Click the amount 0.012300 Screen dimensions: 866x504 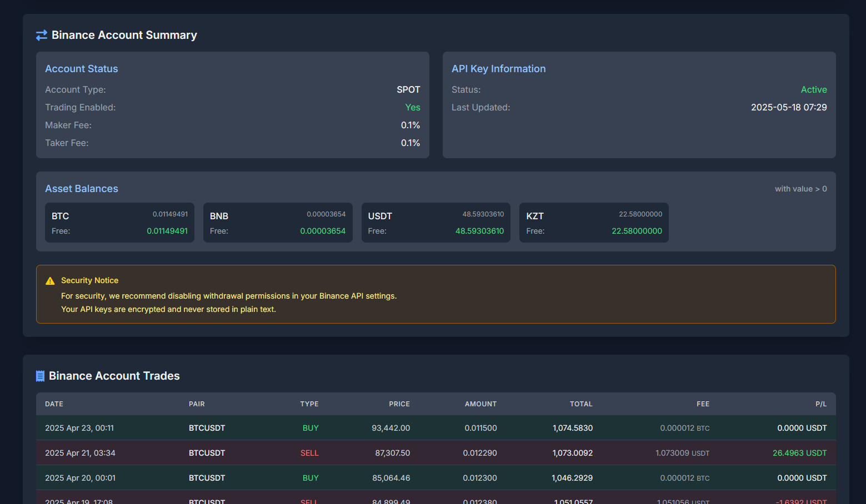[x=480, y=478]
